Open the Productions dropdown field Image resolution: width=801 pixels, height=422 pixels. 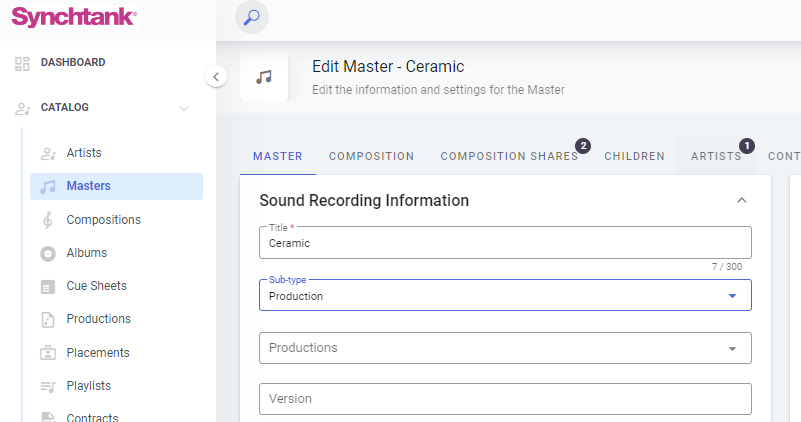[x=505, y=348]
